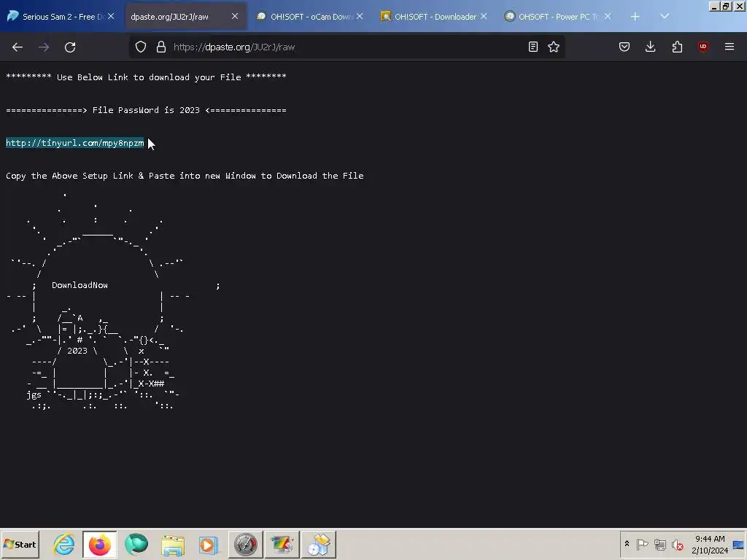The width and height of the screenshot is (747, 560).
Task: Bookmark this page with the star
Action: pos(554,47)
